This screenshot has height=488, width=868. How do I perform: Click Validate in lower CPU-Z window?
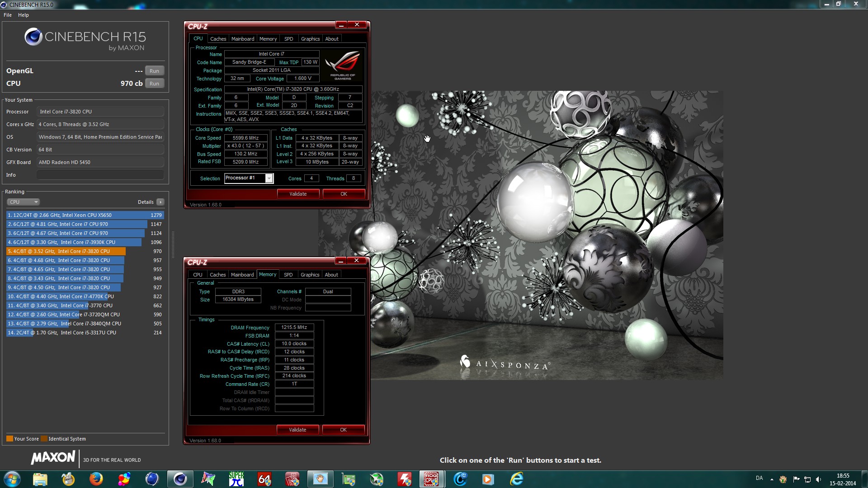[297, 430]
